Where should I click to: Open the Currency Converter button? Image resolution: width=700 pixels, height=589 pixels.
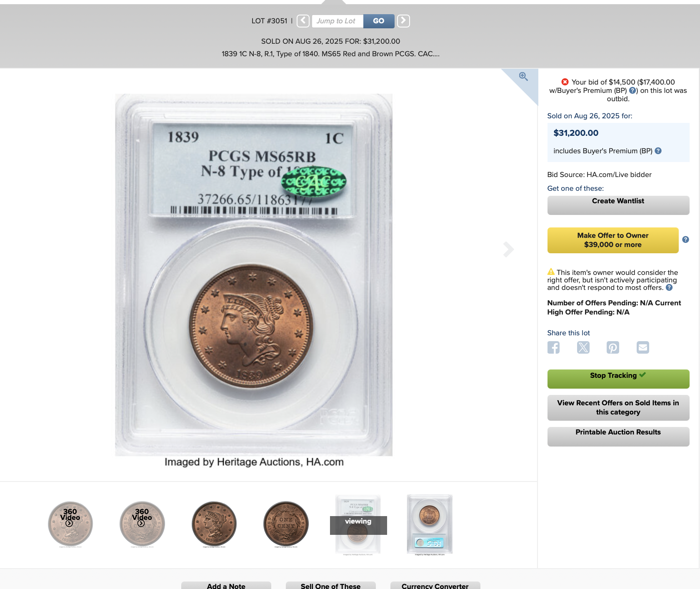(x=435, y=586)
